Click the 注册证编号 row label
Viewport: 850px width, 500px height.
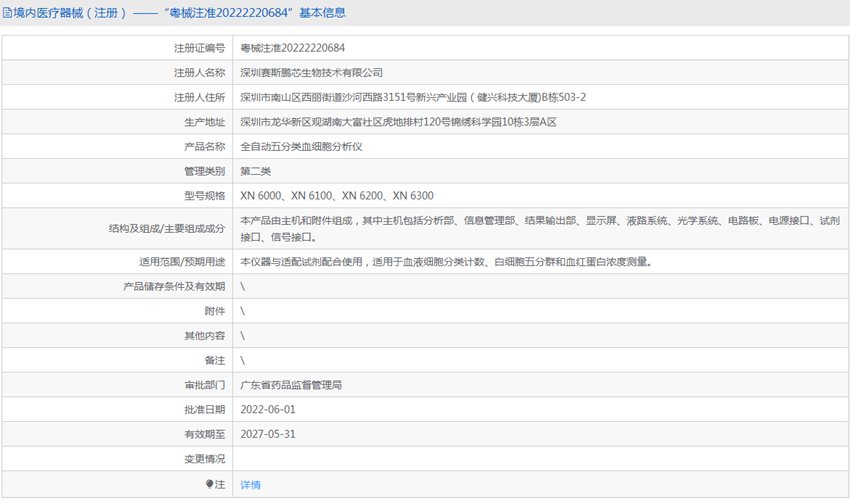[x=199, y=48]
